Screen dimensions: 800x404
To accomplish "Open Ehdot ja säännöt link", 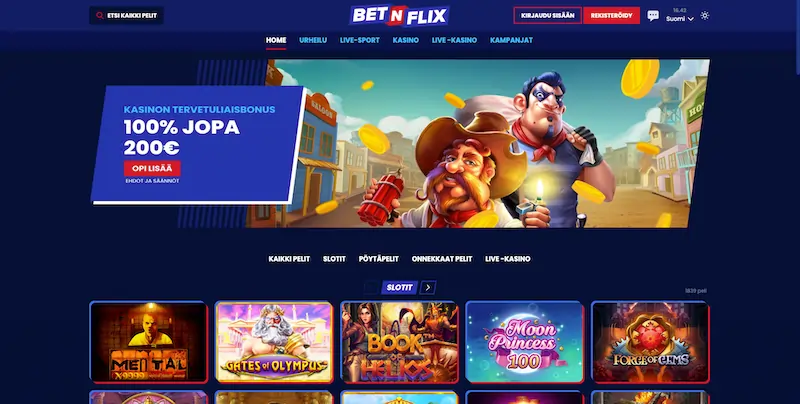I will tap(152, 181).
